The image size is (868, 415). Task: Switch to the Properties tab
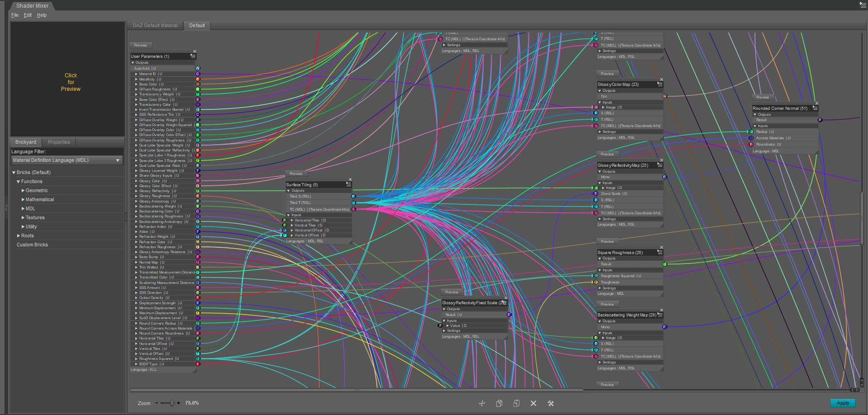(59, 142)
